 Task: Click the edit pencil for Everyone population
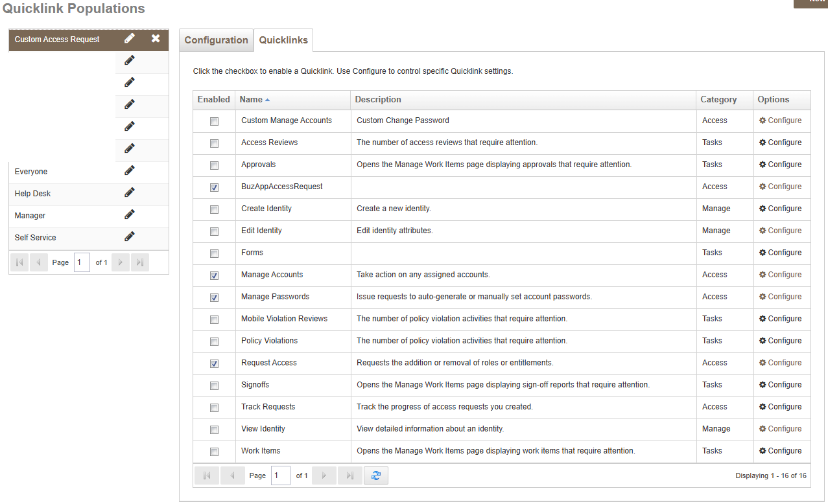130,171
